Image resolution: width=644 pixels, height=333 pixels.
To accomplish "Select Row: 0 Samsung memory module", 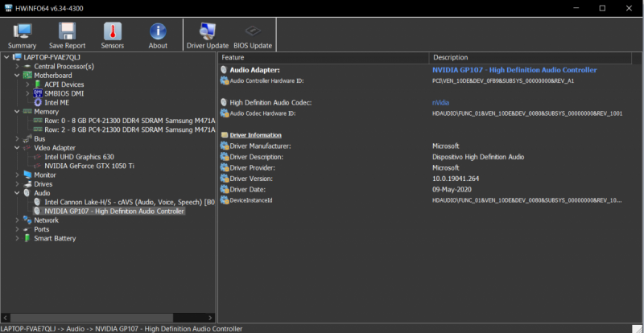I will [x=130, y=121].
